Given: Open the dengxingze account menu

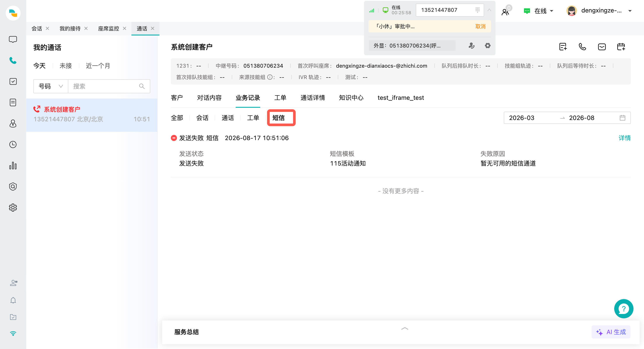Looking at the screenshot, I should pyautogui.click(x=599, y=11).
